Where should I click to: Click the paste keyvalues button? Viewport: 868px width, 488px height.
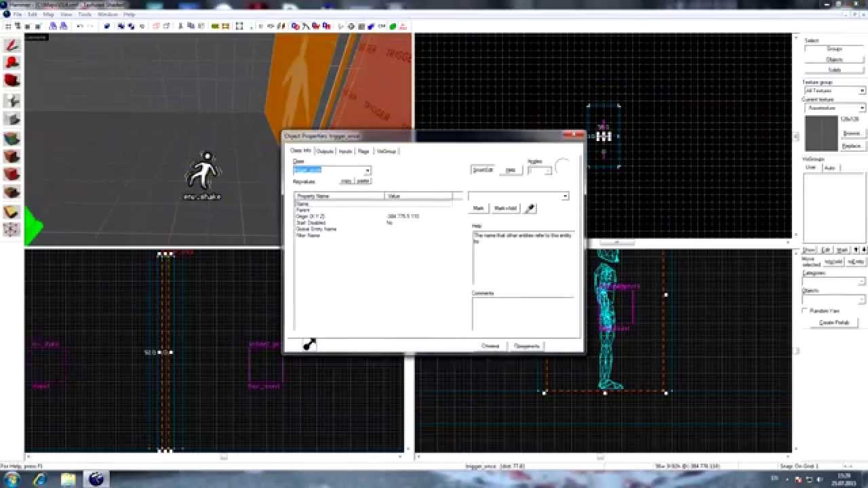point(363,181)
